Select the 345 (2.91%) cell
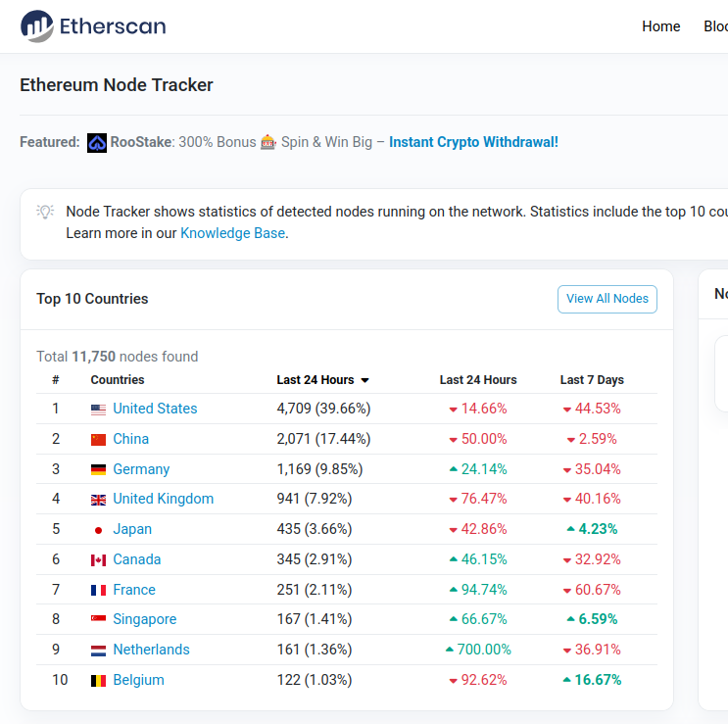This screenshot has width=728, height=724. (315, 559)
